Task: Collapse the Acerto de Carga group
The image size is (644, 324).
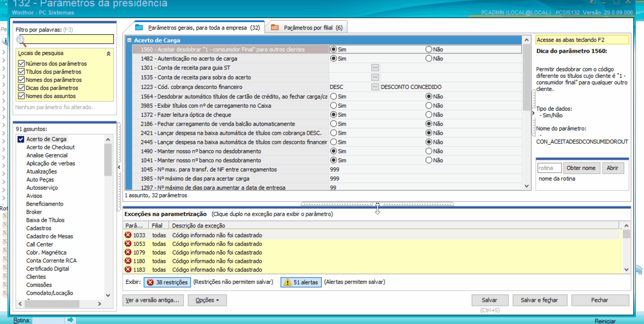Action: [x=129, y=40]
